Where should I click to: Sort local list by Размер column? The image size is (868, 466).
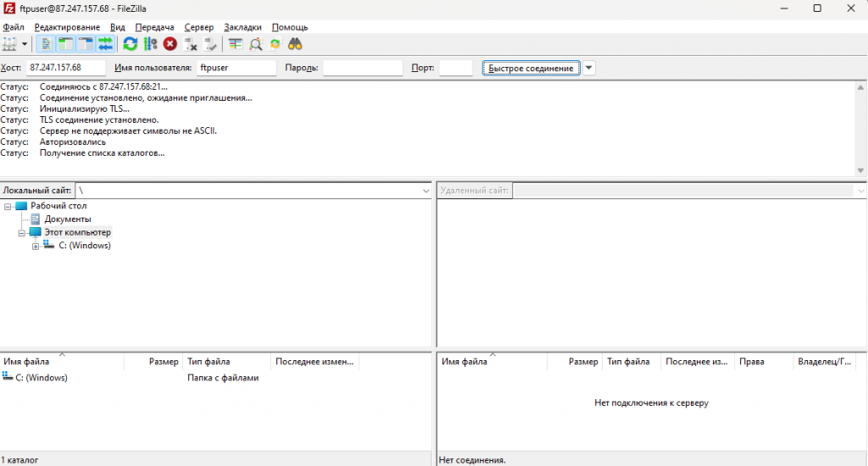(153, 362)
